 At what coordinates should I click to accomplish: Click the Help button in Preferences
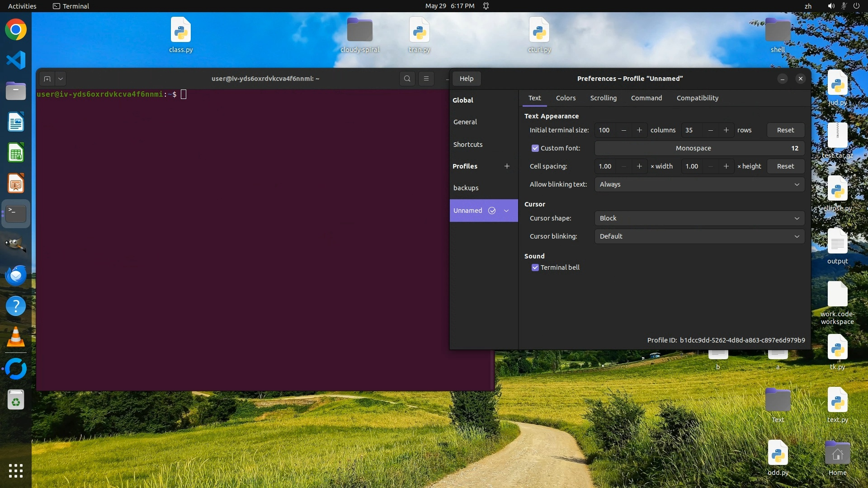coord(467,79)
